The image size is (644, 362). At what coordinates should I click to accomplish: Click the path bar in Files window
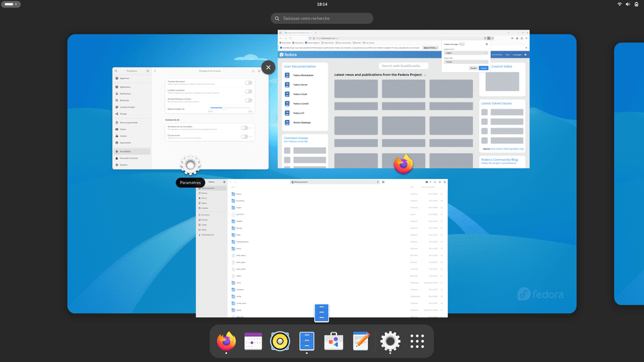[x=335, y=182]
